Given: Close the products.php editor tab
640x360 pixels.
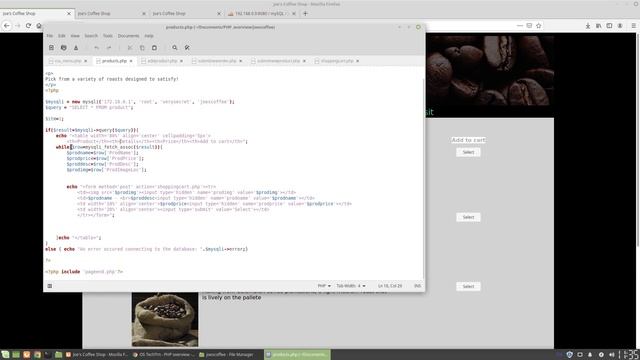Looking at the screenshot, I should pos(131,61).
